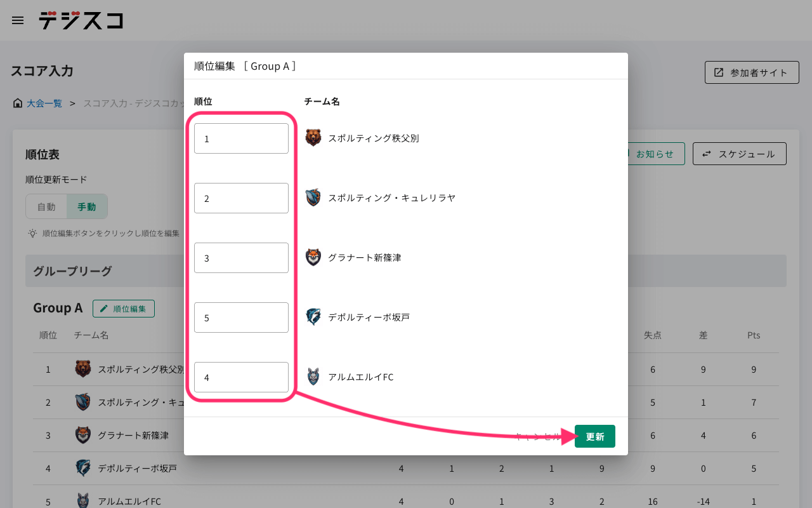
Task: Click rank field for スポルティング秩父別
Action: coord(241,138)
